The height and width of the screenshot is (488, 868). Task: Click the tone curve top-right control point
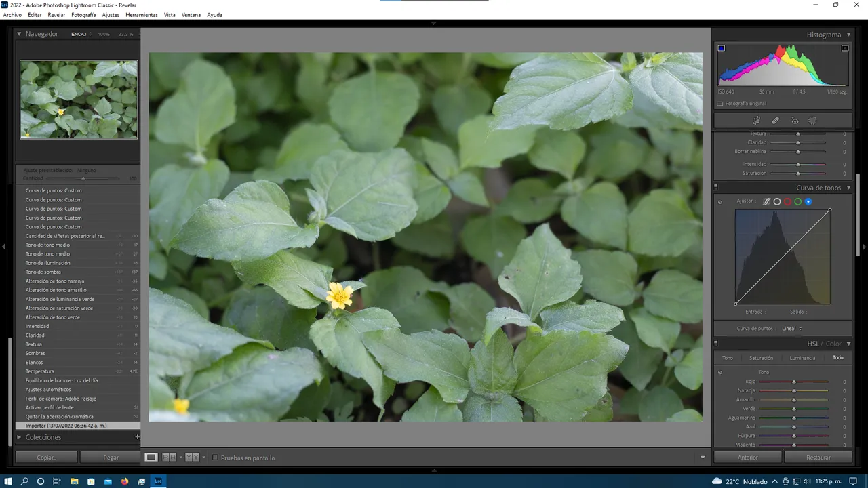pos(830,210)
